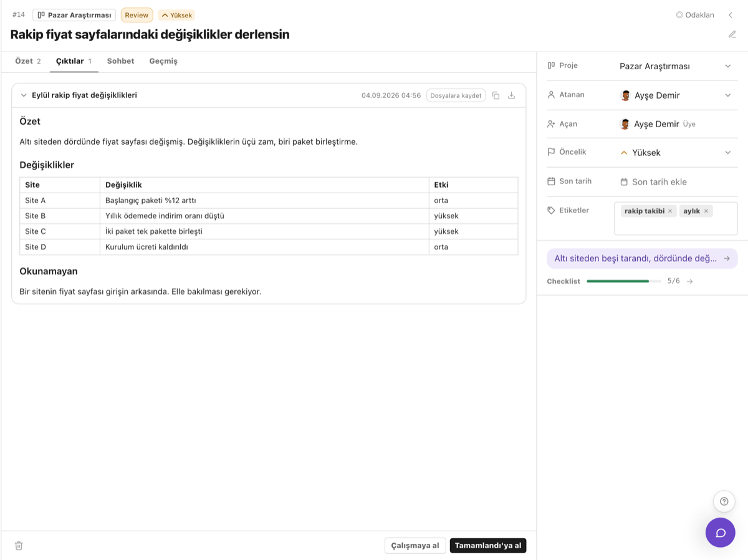Click the Tamamlandı'ya al button
748x560 pixels.
(x=488, y=546)
